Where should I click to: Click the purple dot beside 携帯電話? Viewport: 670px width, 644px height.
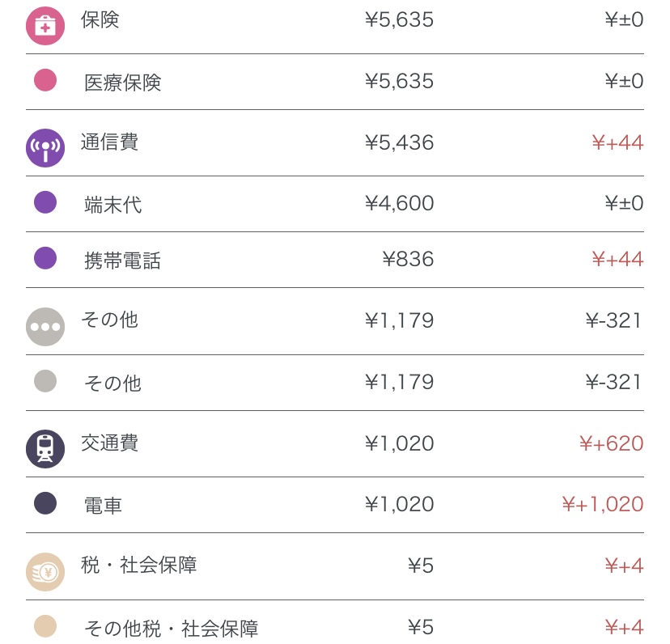point(45,258)
